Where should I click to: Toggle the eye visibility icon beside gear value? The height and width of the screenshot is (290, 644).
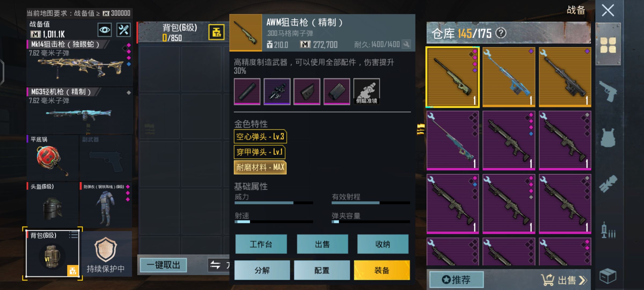click(x=105, y=30)
